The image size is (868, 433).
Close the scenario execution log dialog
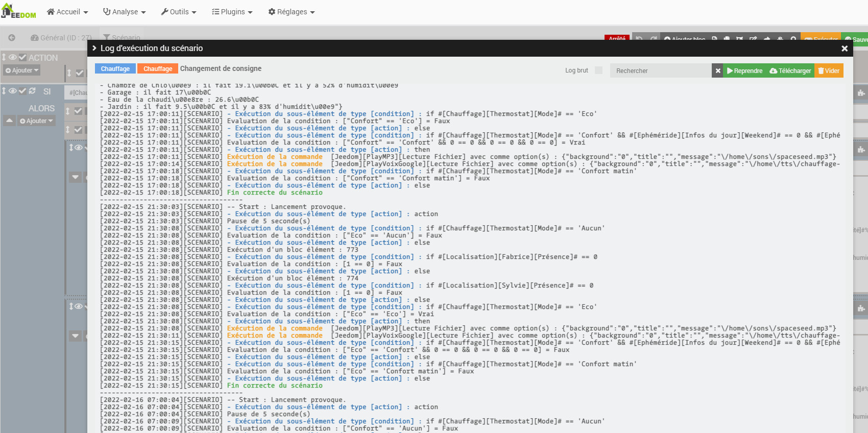[x=845, y=49]
